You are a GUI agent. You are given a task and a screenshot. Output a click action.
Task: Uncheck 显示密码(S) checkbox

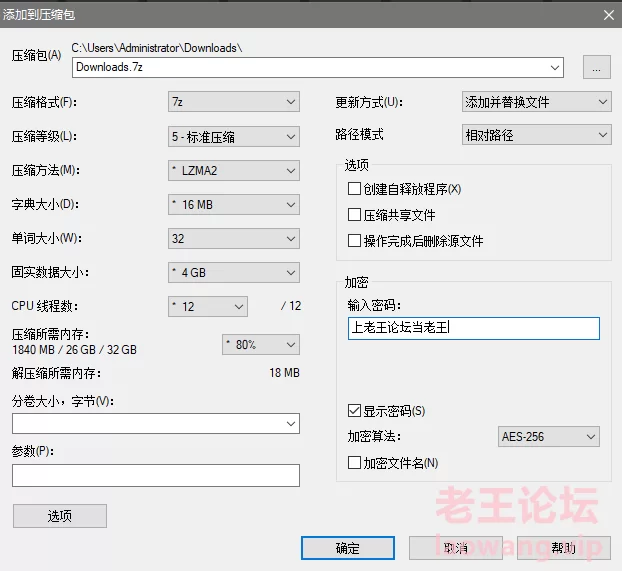pos(354,411)
